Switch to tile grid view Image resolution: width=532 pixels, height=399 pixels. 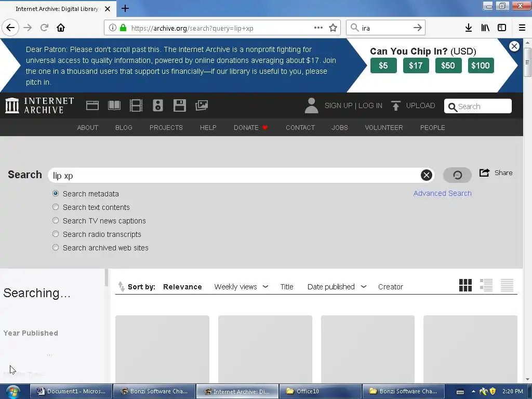click(x=465, y=285)
